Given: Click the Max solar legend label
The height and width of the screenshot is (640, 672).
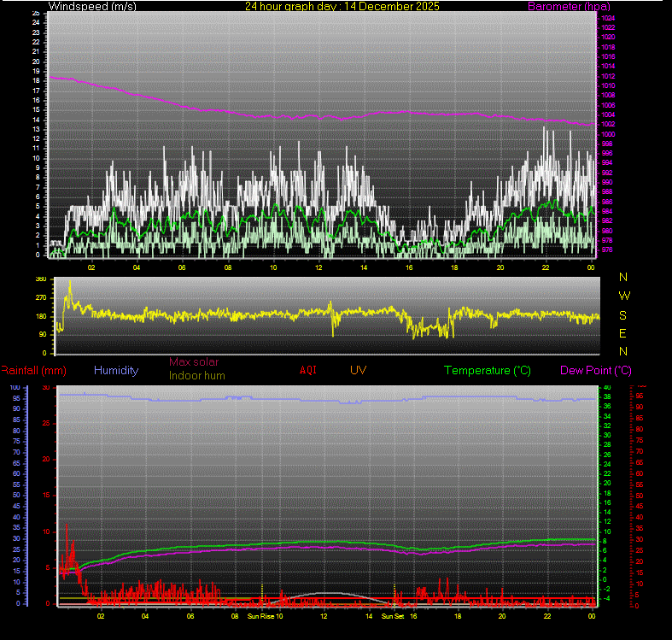Looking at the screenshot, I should coord(194,361).
